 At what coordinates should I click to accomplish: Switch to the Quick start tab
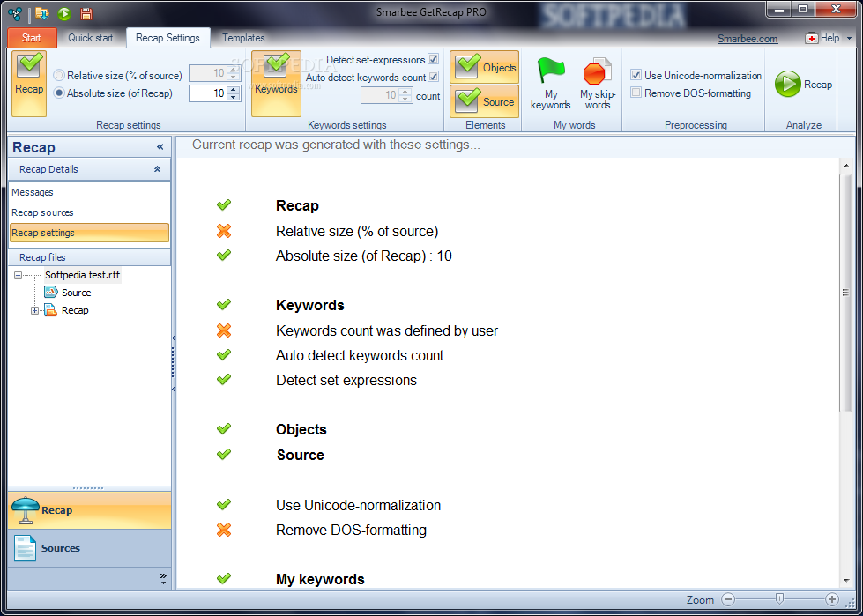point(91,38)
